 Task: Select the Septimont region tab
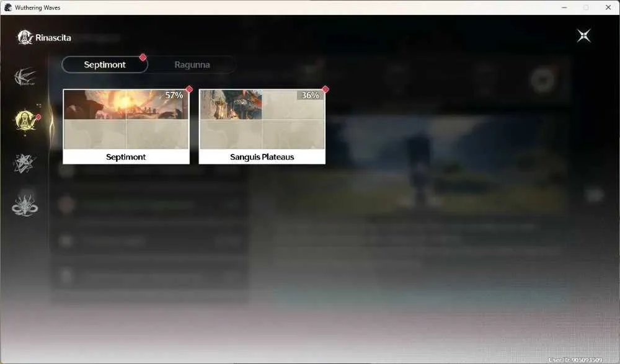(x=105, y=64)
